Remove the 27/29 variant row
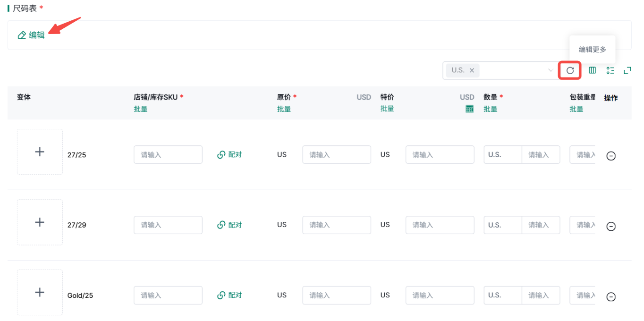 tap(610, 226)
